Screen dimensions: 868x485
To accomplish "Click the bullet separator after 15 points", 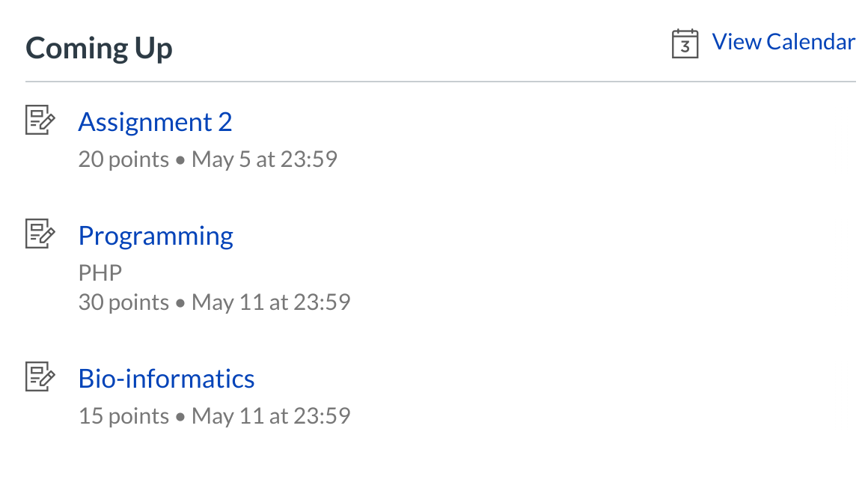I will (180, 417).
